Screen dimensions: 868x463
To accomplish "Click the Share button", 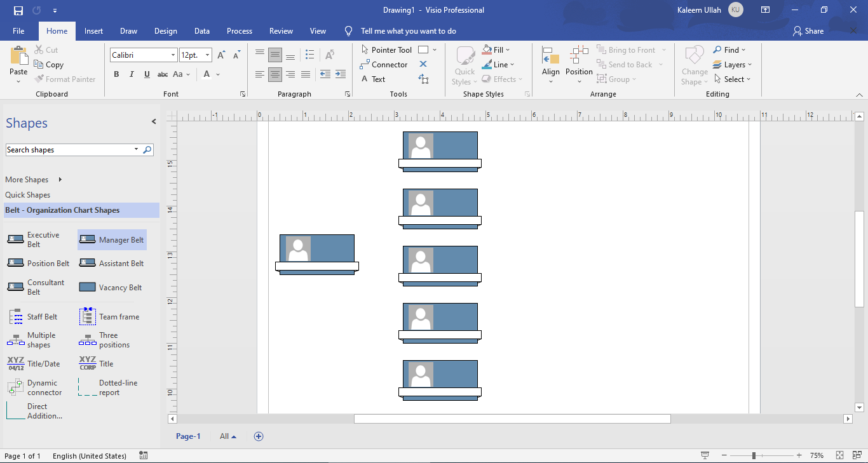I will coord(808,30).
